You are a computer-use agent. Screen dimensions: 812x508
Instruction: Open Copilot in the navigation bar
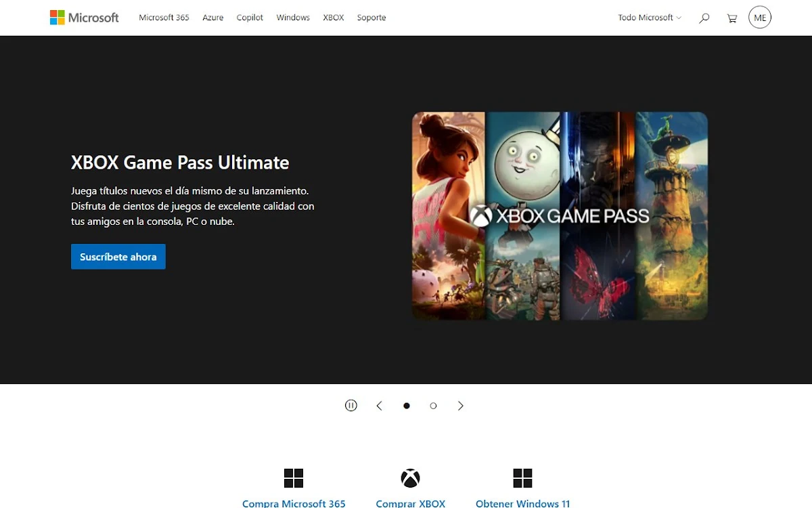250,18
